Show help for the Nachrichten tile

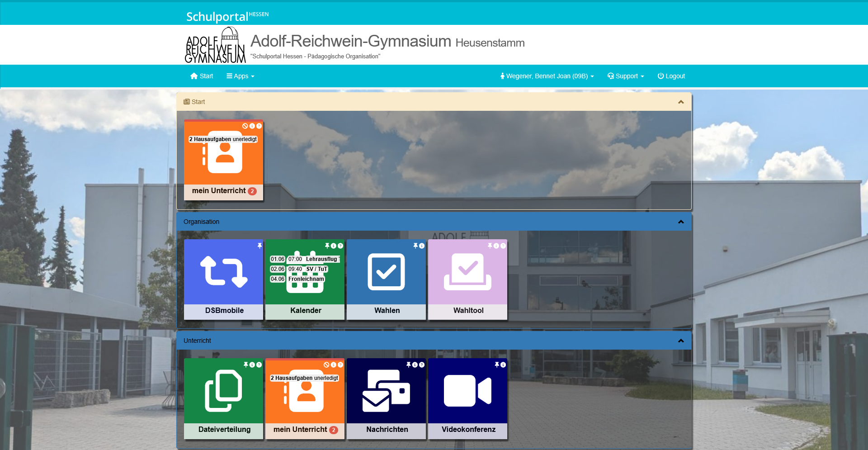tap(422, 365)
